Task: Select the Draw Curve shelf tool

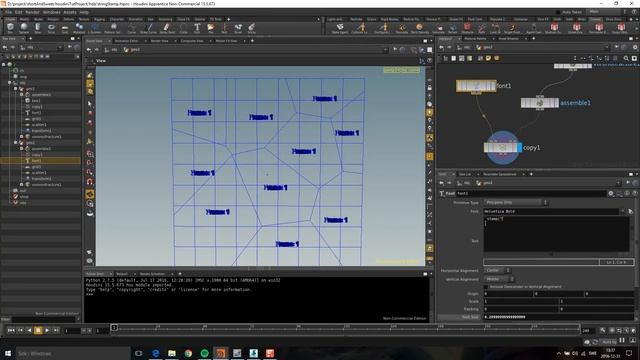Action: tap(148, 28)
